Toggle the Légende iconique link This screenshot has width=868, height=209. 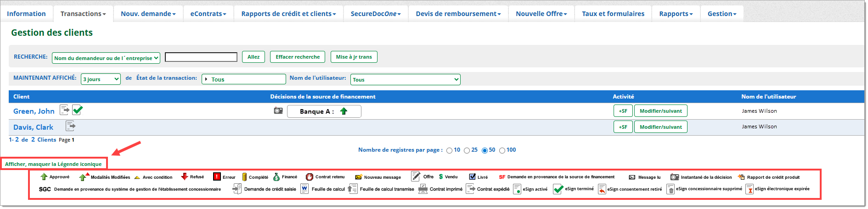[53, 164]
